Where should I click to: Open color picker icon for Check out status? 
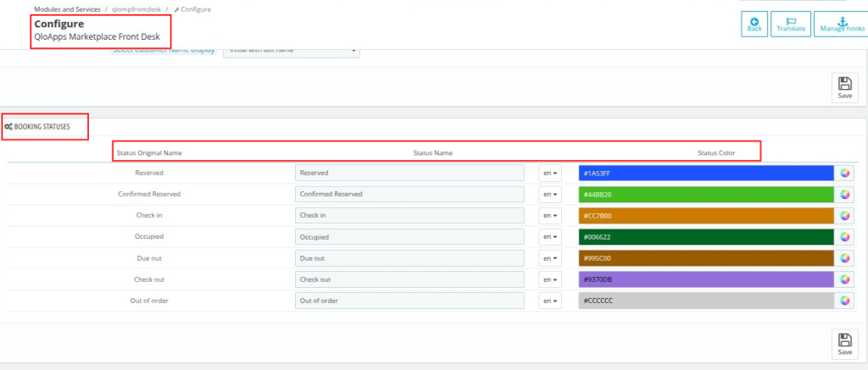tap(844, 279)
